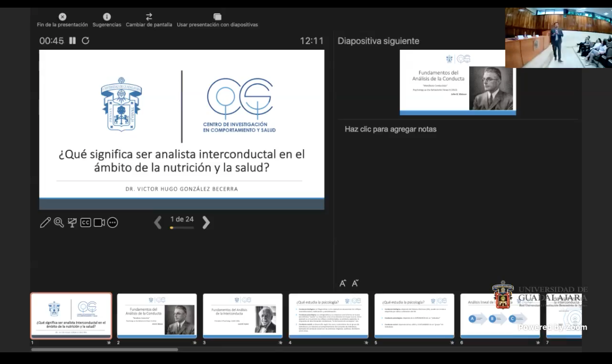The width and height of the screenshot is (612, 364).
Task: Select the pen annotation tool
Action: pyautogui.click(x=45, y=222)
